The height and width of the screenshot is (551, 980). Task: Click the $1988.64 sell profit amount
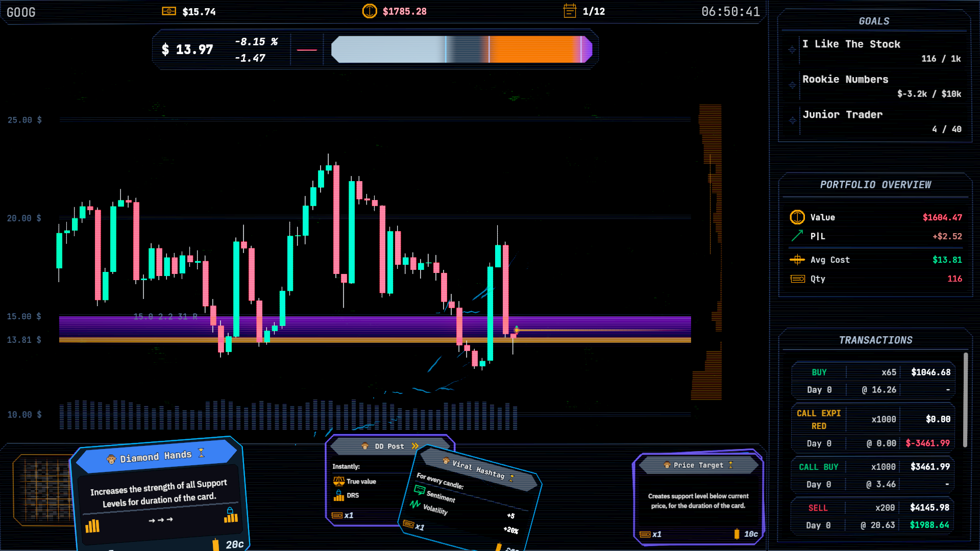click(x=929, y=525)
